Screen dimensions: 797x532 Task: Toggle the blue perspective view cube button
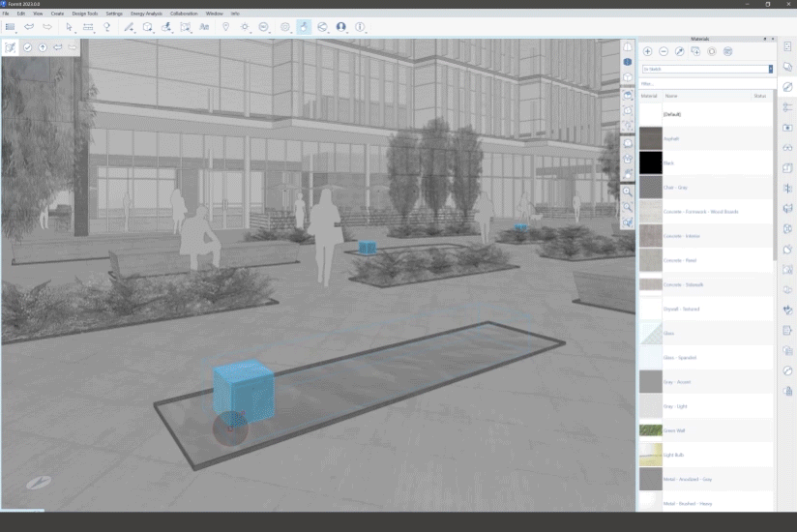(x=628, y=62)
